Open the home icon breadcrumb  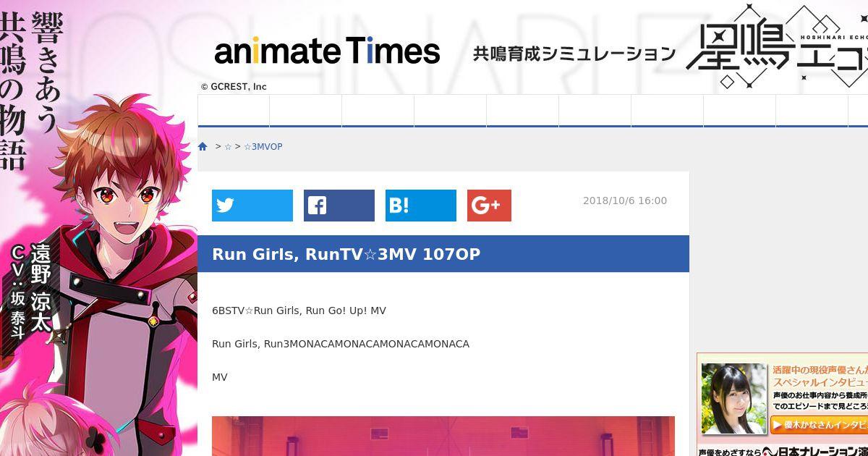click(203, 146)
